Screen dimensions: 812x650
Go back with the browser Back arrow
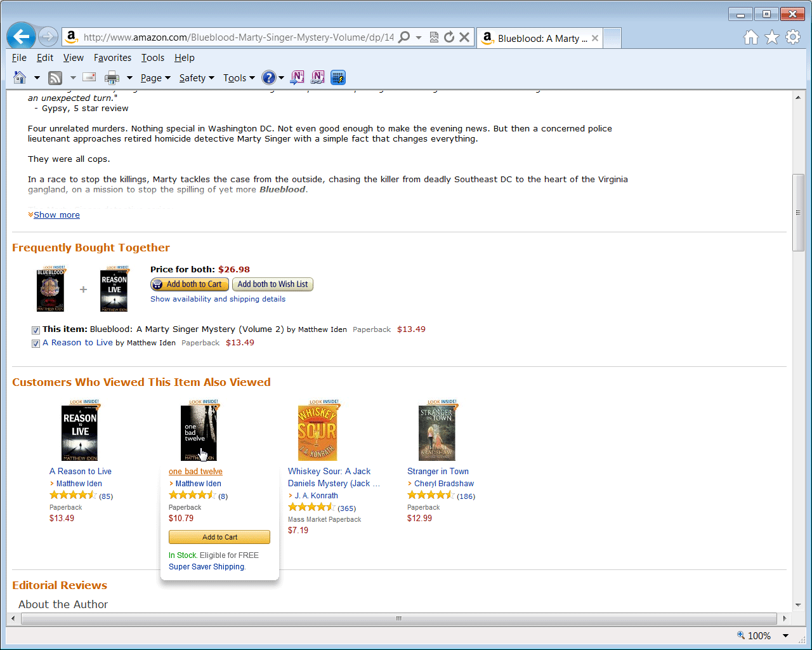[21, 37]
